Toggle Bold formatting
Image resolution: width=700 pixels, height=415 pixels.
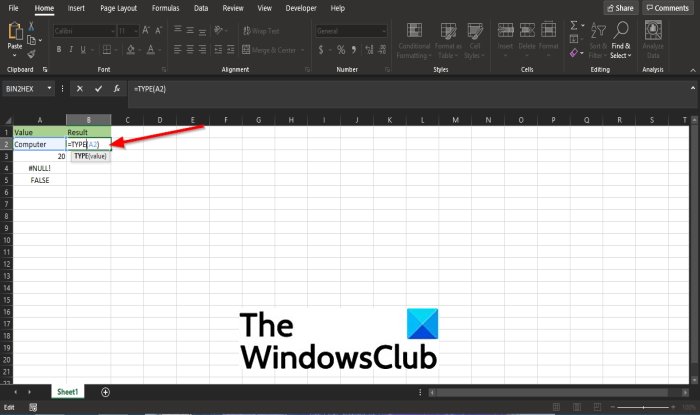(x=58, y=50)
